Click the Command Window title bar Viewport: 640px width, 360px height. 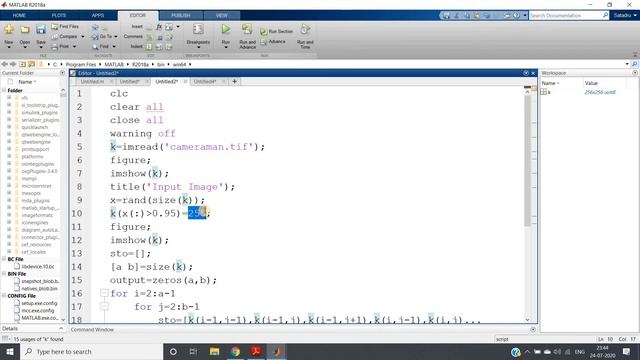302,329
